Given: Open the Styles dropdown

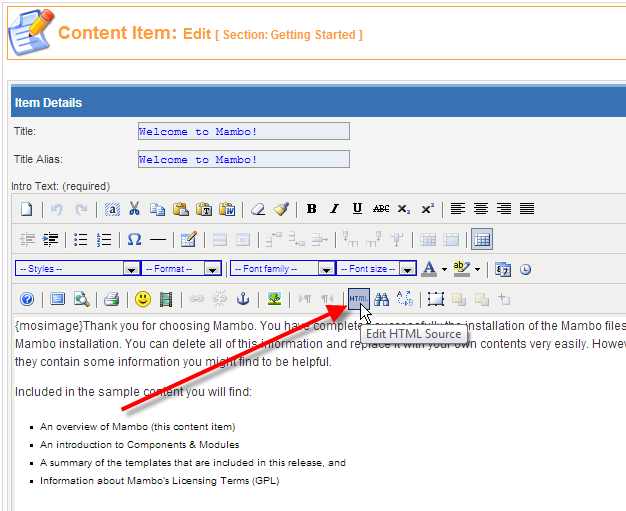Looking at the screenshot, I should point(131,269).
